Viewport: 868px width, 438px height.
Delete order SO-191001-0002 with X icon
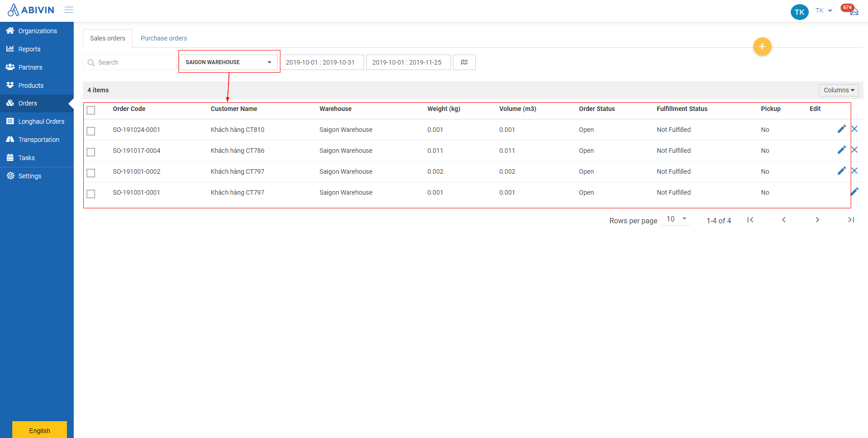(854, 171)
